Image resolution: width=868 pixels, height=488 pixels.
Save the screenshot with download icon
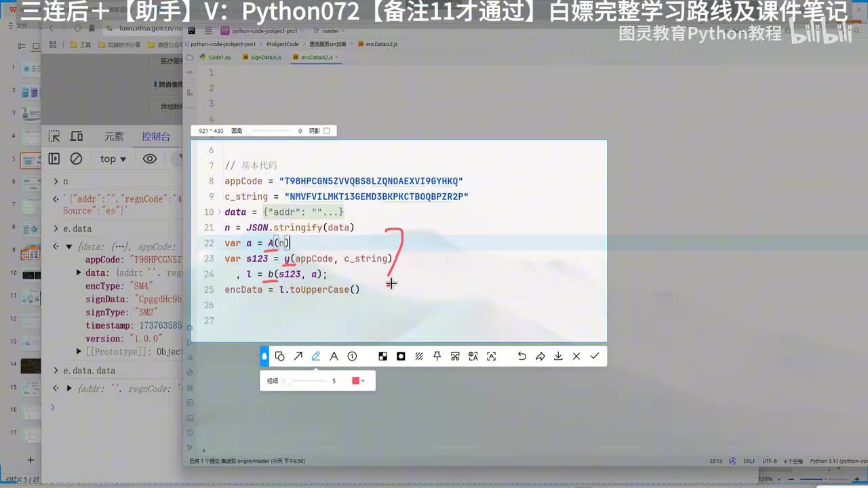pos(558,356)
